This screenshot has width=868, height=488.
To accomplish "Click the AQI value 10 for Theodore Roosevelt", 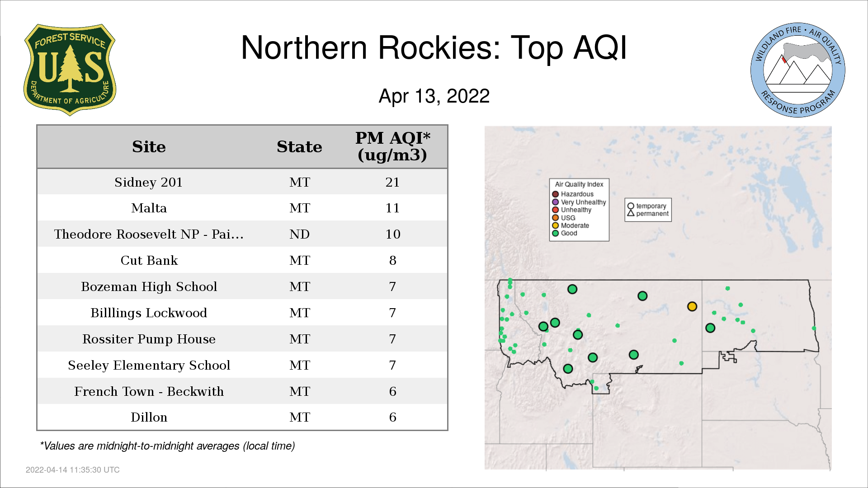I will 392,234.
